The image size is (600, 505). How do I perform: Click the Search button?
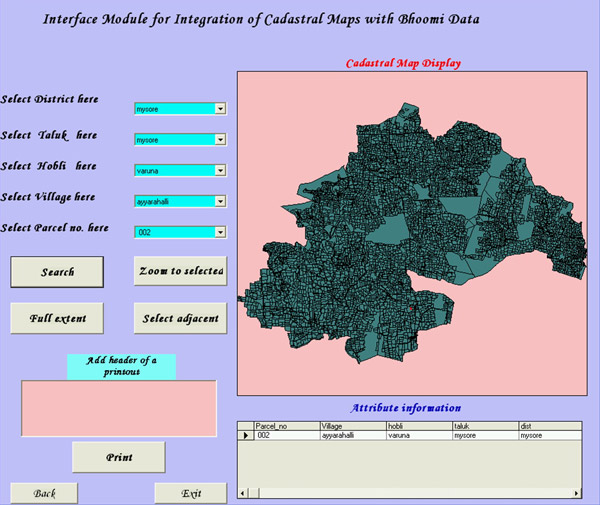tap(57, 272)
